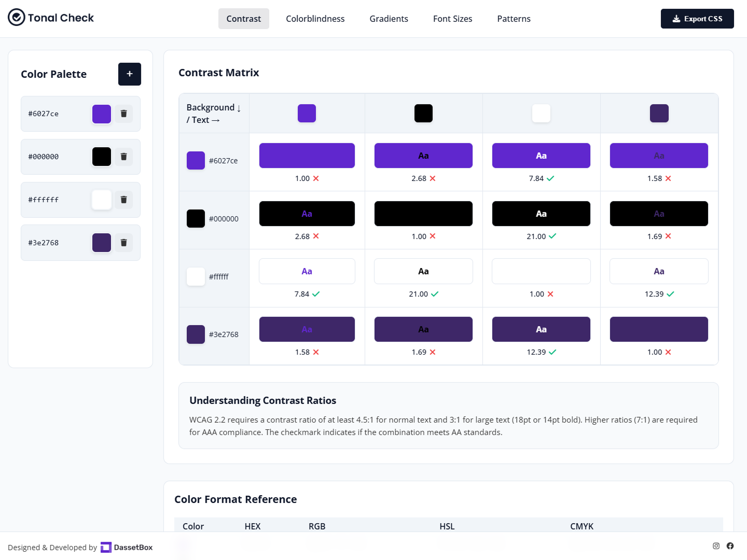The height and width of the screenshot is (560, 747).
Task: Click the Tonal Check logo icon
Action: 16,17
